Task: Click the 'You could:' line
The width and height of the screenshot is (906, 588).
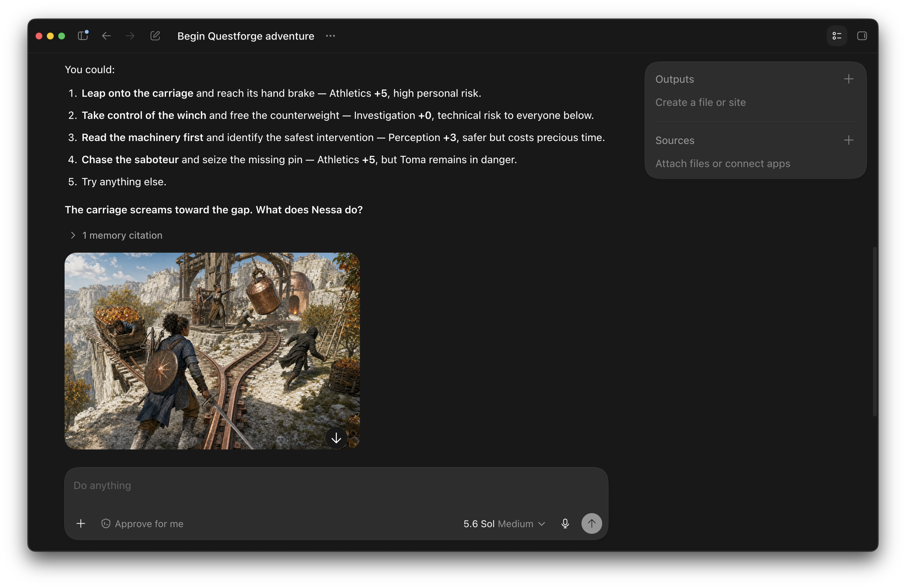Action: point(90,70)
